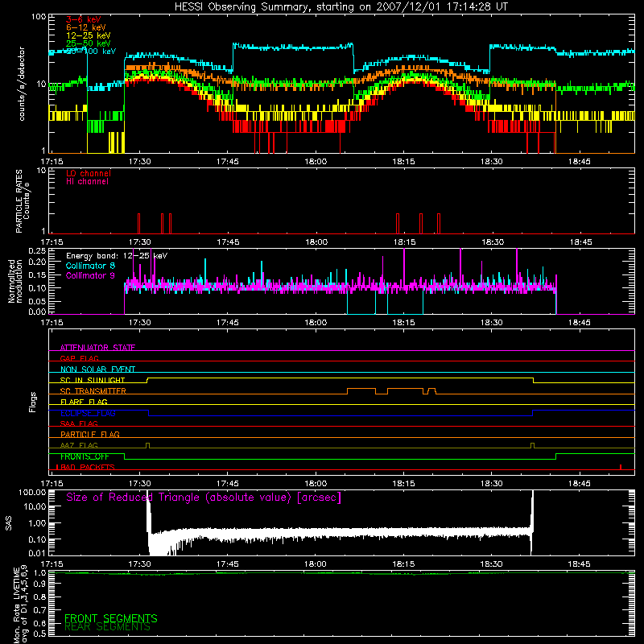Screen dimensions: 644x644
Task: Click the SC_TRANSMITTER flag label
Action: click(93, 390)
